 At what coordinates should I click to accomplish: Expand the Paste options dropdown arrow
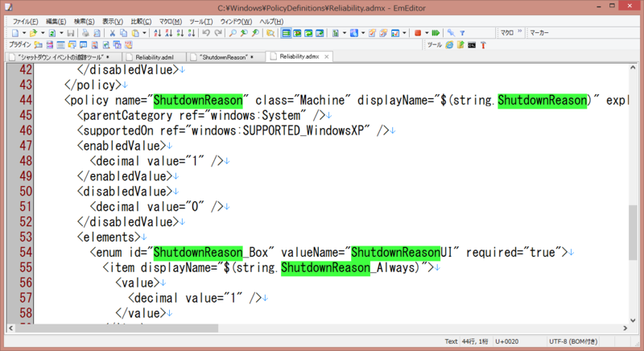click(144, 33)
